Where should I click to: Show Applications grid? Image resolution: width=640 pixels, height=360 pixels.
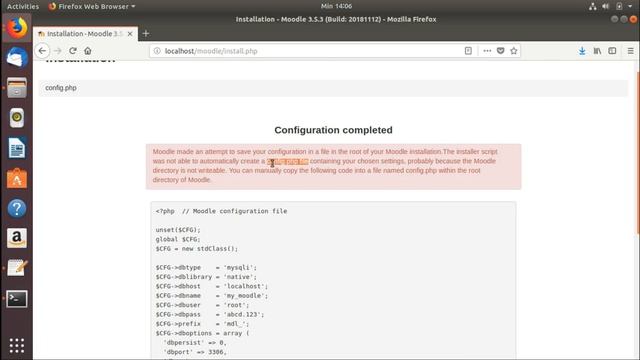[x=17, y=345]
